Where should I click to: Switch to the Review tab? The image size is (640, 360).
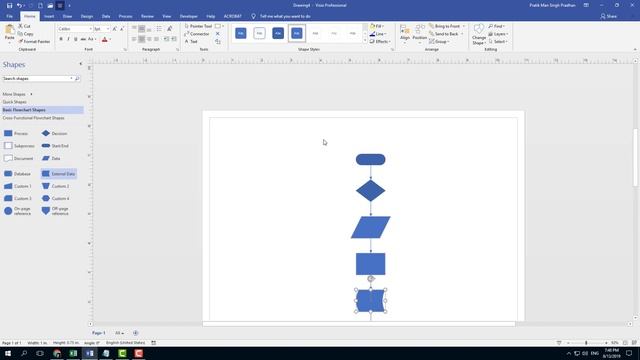[x=147, y=16]
